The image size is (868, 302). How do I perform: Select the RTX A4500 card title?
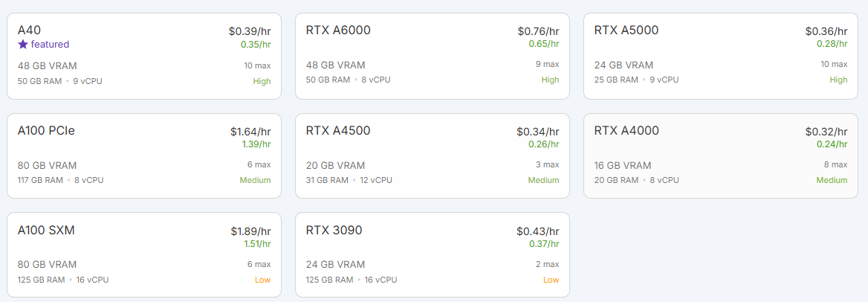(338, 131)
